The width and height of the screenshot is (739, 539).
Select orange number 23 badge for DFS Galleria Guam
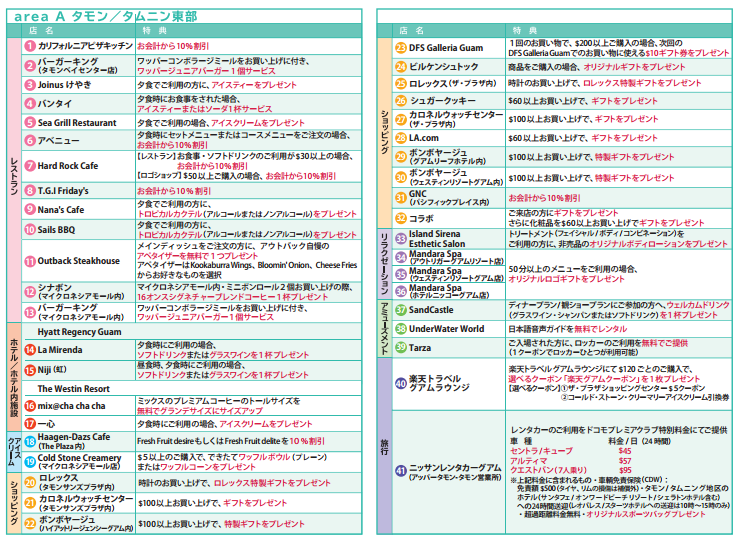click(x=401, y=48)
